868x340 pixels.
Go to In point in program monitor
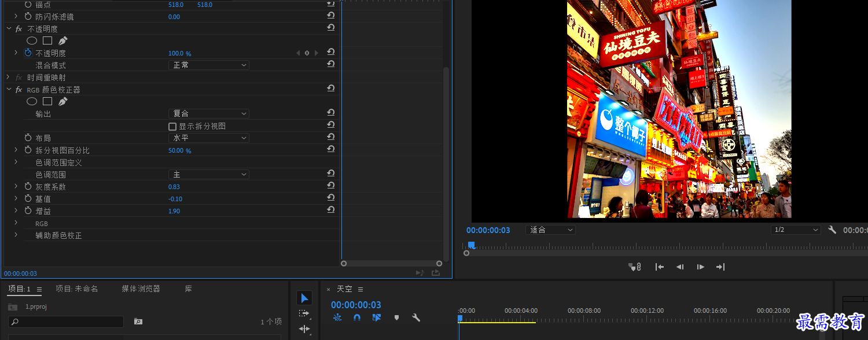coord(659,267)
